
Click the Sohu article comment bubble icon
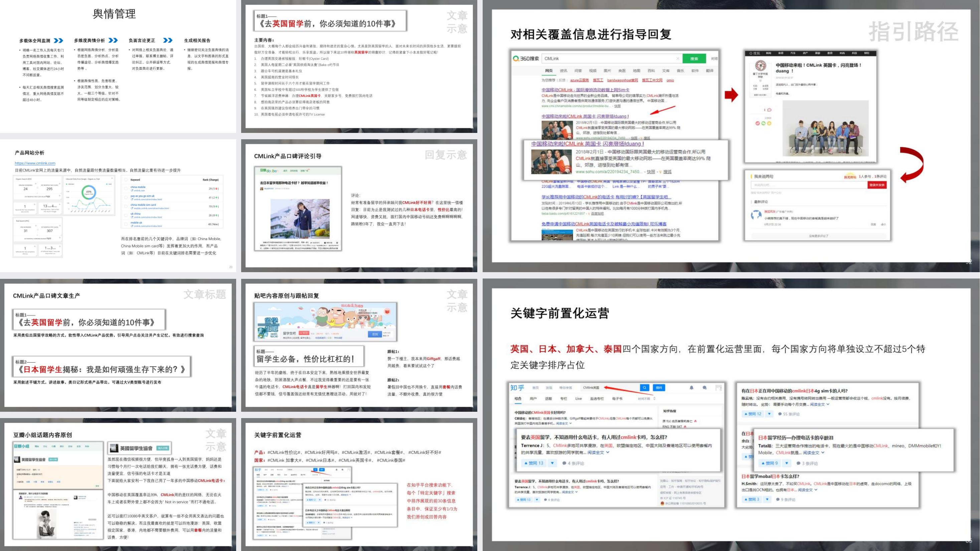(769, 110)
